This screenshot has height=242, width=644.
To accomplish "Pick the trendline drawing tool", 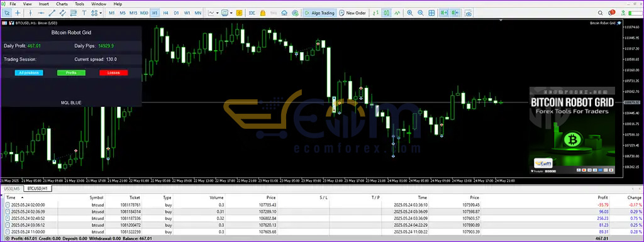I will click(x=52, y=13).
